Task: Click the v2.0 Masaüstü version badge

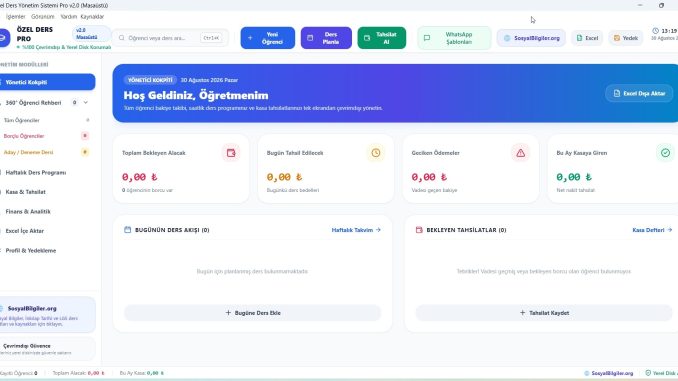Action: pyautogui.click(x=90, y=34)
